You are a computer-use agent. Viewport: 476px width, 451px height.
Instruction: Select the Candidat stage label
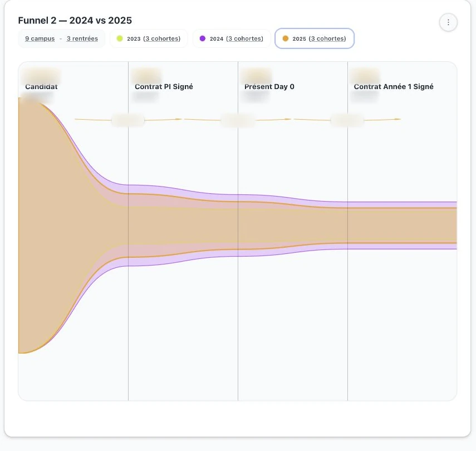point(41,86)
